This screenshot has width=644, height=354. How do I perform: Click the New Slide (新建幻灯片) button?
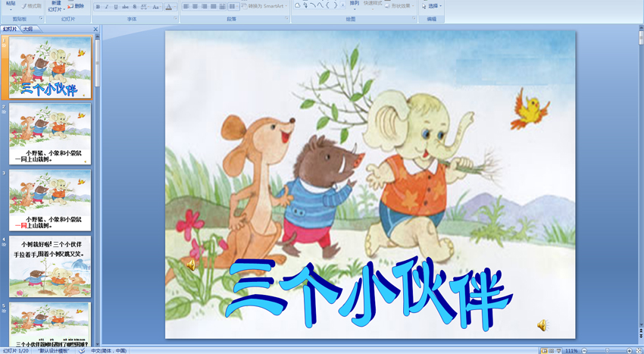56,7
